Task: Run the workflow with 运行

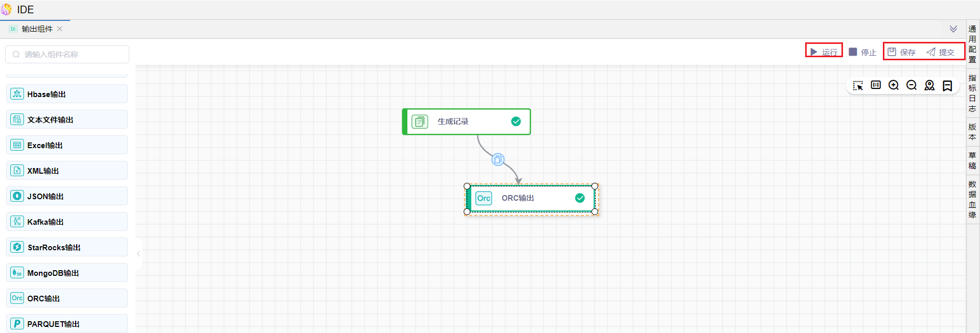Action: [824, 52]
